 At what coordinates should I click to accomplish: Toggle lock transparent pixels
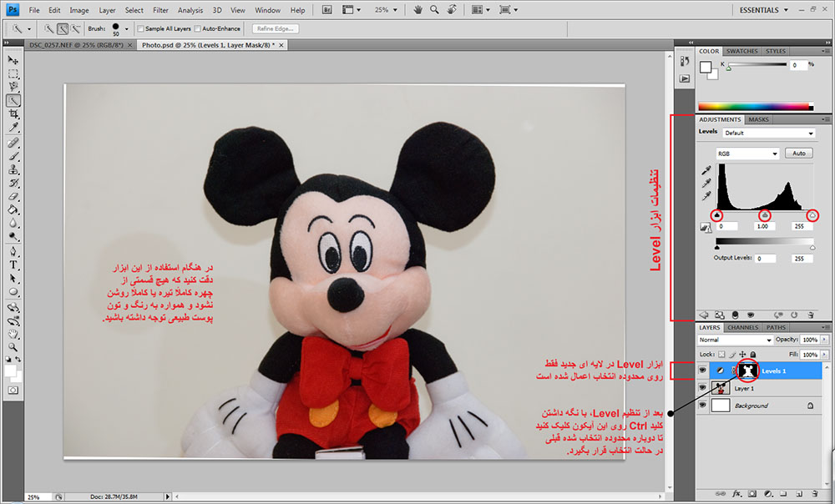(721, 355)
